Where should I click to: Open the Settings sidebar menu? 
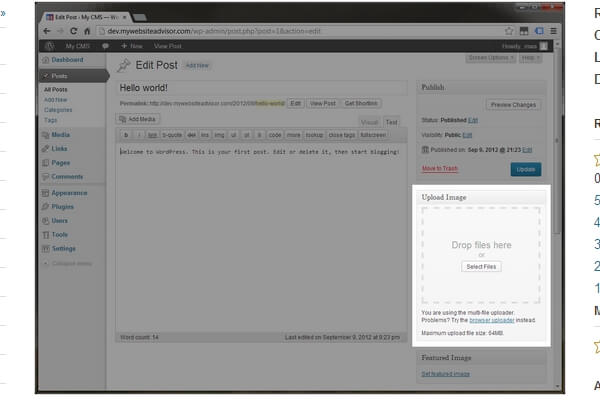(x=59, y=248)
